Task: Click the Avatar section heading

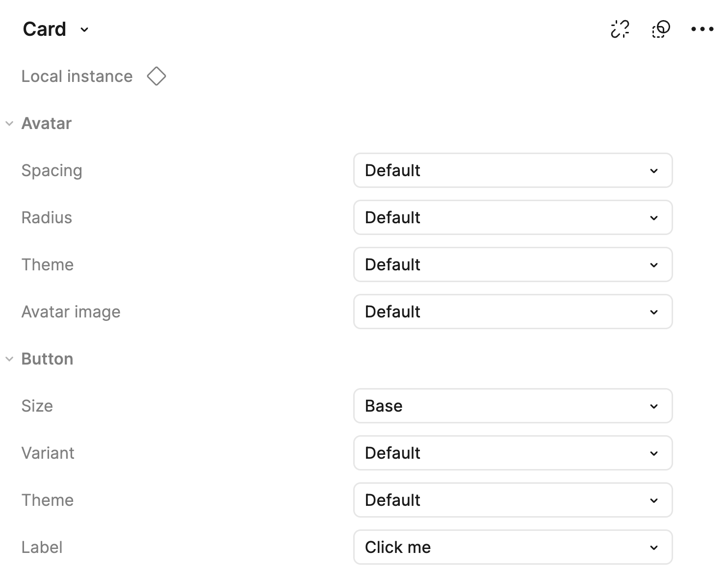Action: [47, 124]
